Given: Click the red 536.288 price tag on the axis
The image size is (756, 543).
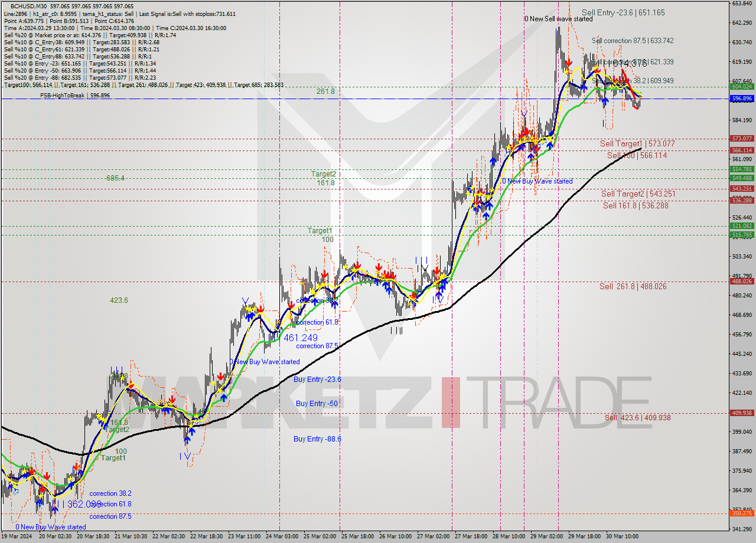Looking at the screenshot, I should pos(742,201).
